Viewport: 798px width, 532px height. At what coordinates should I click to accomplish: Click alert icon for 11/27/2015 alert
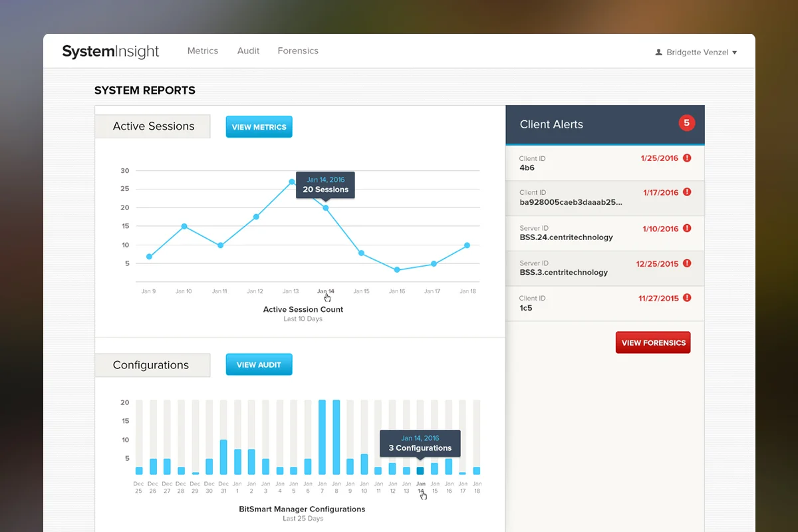point(687,298)
